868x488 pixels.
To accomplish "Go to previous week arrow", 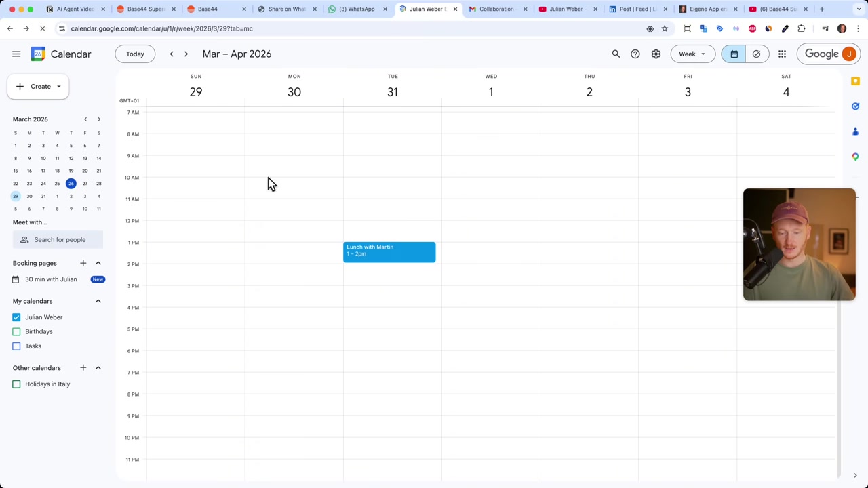I will [172, 54].
